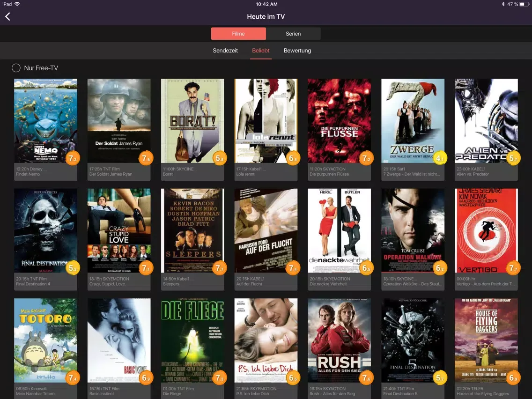
Task: Tap the 7.3 rating badge on Die Fliege
Action: click(x=220, y=377)
